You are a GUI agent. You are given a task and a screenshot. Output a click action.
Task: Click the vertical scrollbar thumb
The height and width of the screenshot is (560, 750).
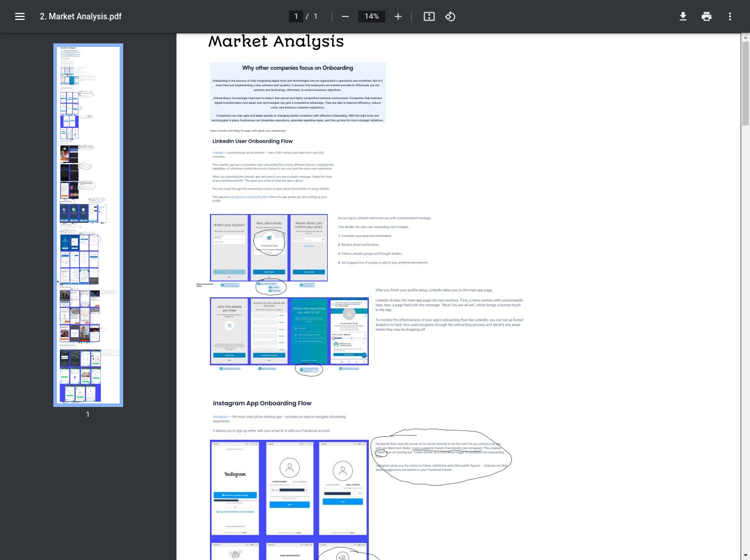(745, 82)
